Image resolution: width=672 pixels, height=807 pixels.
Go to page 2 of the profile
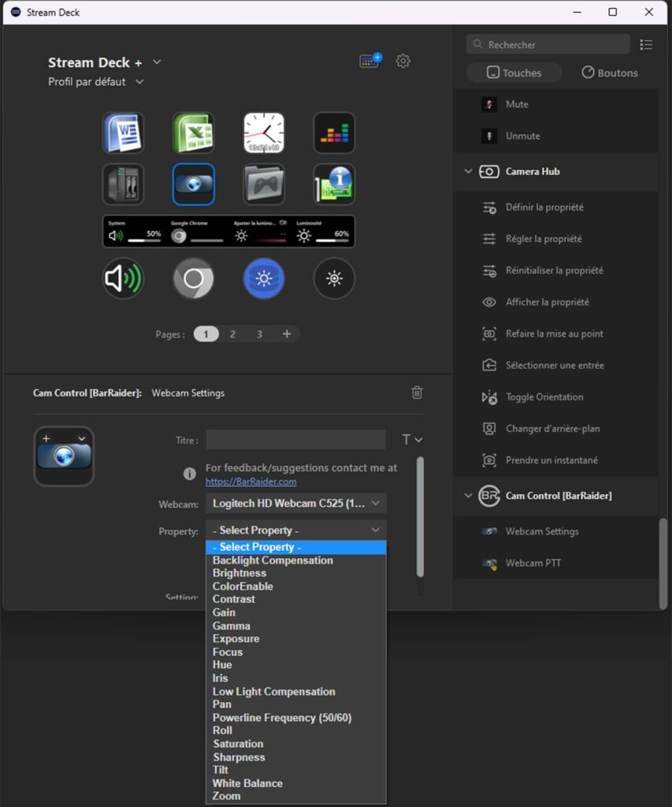coord(232,333)
